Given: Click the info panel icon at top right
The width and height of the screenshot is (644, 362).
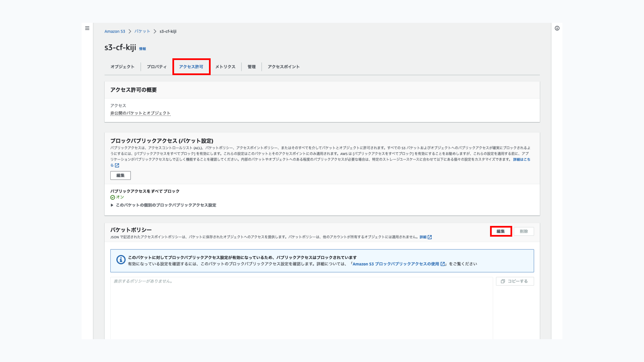Looking at the screenshot, I should (557, 28).
